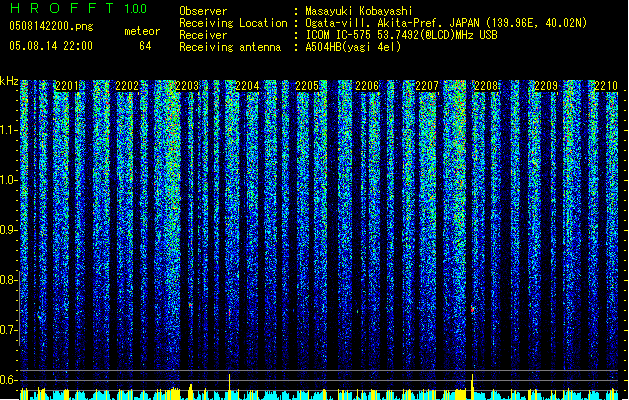The image size is (629, 400).
Task: Click the 1.1 kHz axis label
Action: [8, 130]
